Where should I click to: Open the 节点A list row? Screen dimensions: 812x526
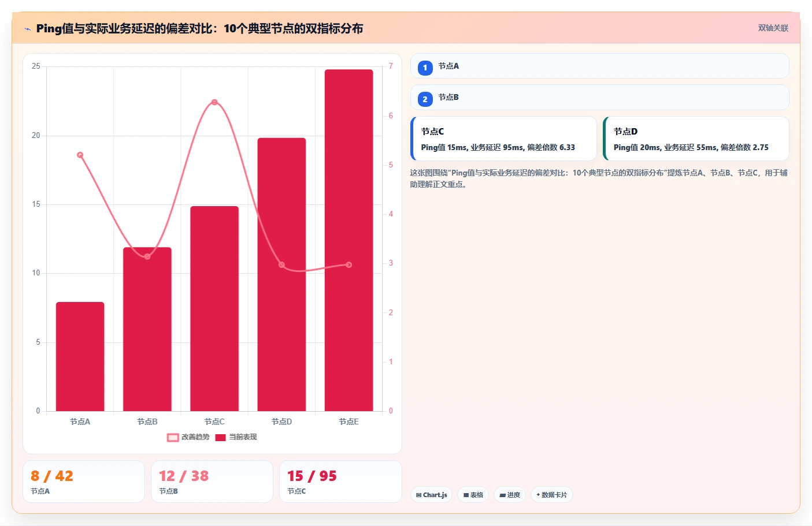(x=599, y=66)
